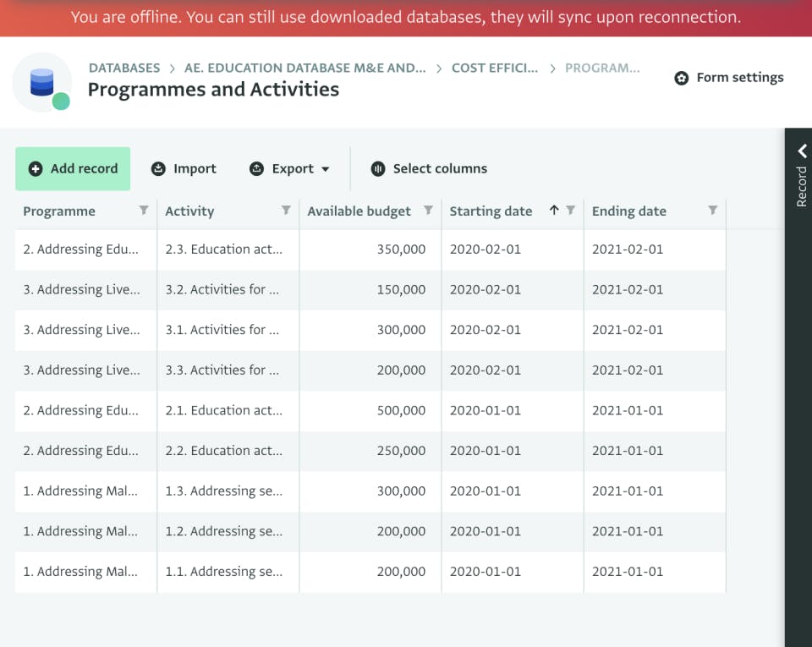812x647 pixels.
Task: Click the Select columns icon
Action: 377,168
